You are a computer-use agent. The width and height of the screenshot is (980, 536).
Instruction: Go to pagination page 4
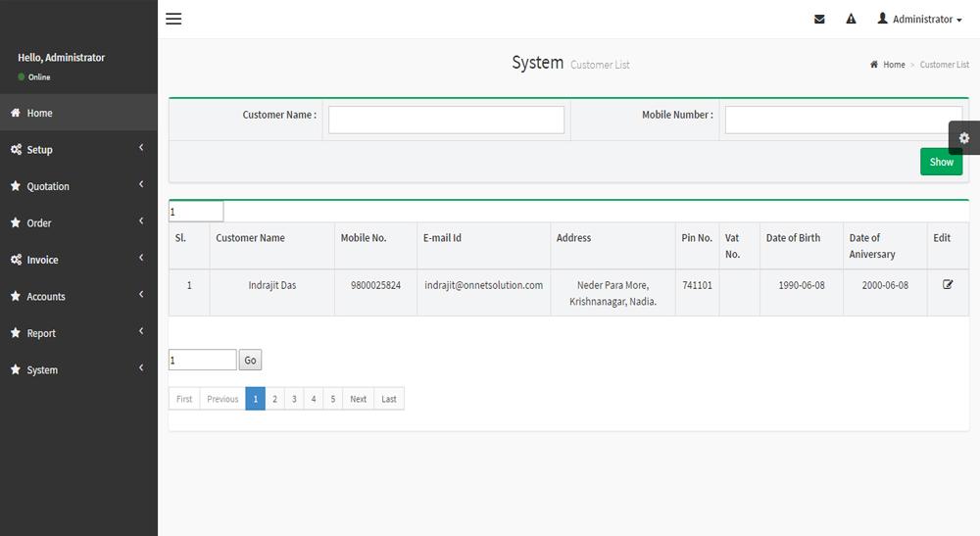[314, 399]
